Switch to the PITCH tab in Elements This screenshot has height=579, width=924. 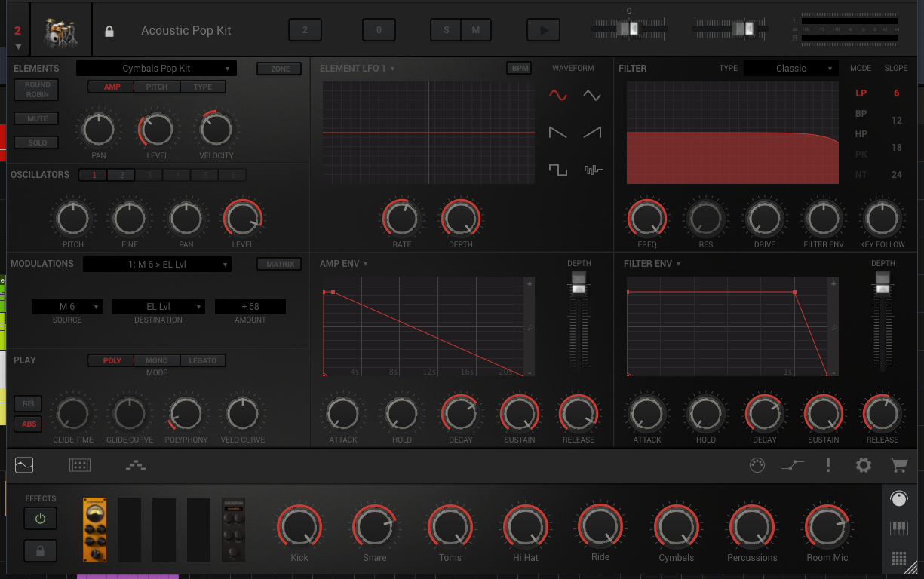157,87
